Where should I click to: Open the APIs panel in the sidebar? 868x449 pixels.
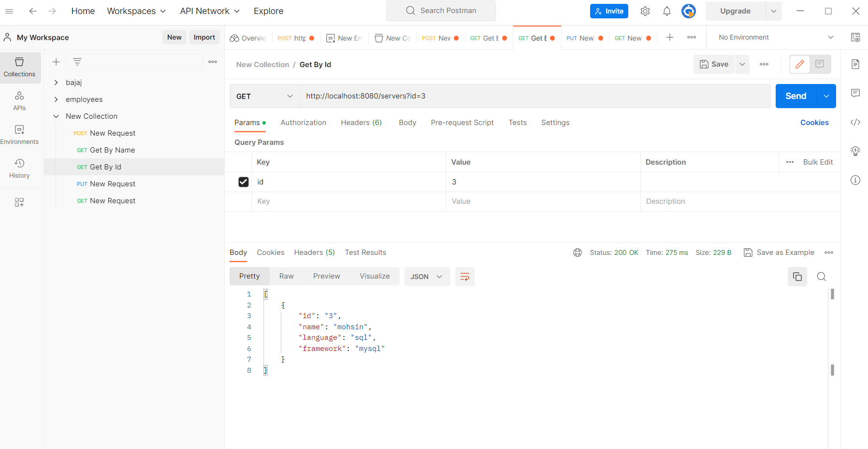pyautogui.click(x=19, y=101)
